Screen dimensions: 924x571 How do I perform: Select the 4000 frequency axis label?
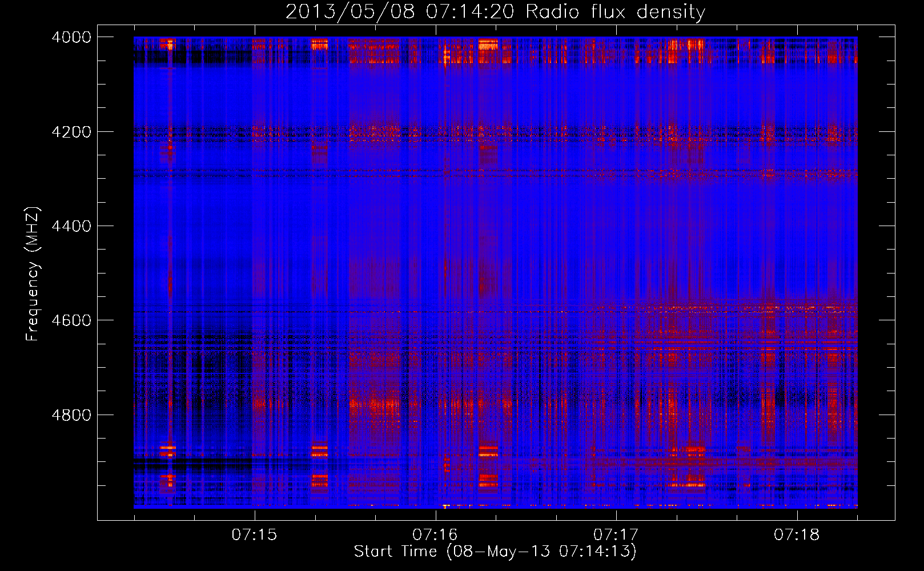pos(71,37)
